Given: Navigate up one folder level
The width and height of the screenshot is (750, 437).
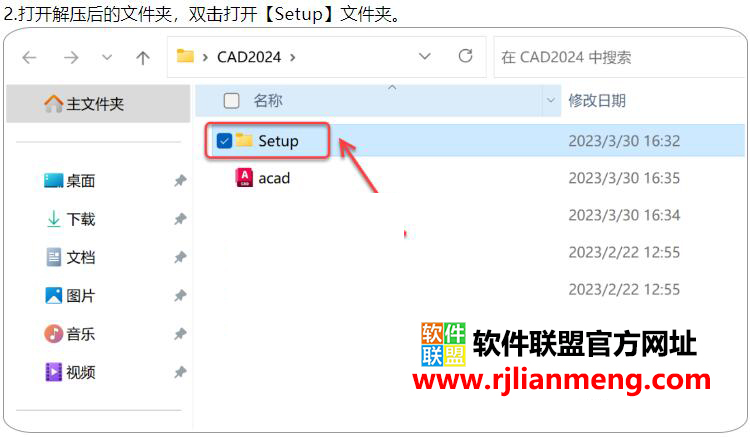Looking at the screenshot, I should pyautogui.click(x=143, y=58).
